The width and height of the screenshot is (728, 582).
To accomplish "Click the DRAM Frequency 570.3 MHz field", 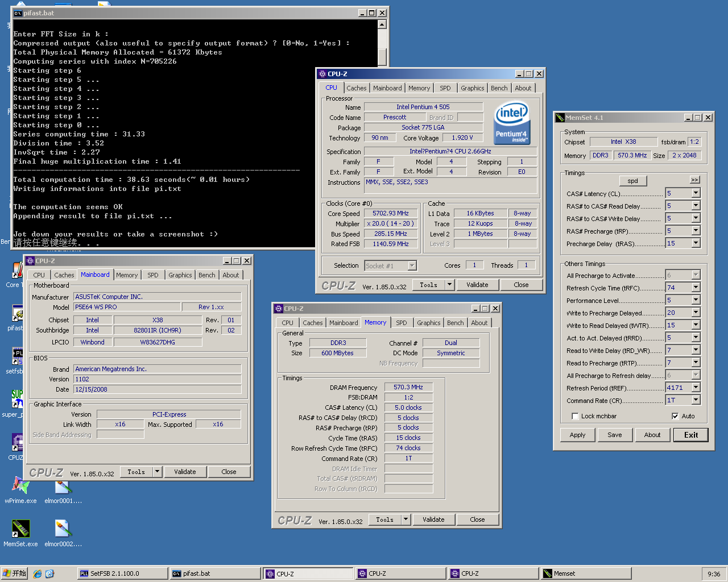I will click(408, 387).
